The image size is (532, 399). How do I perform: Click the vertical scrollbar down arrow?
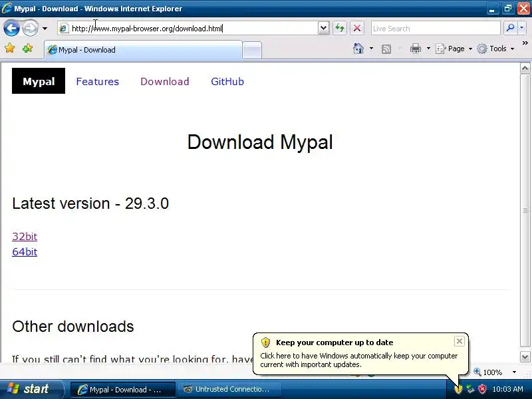pyautogui.click(x=525, y=357)
